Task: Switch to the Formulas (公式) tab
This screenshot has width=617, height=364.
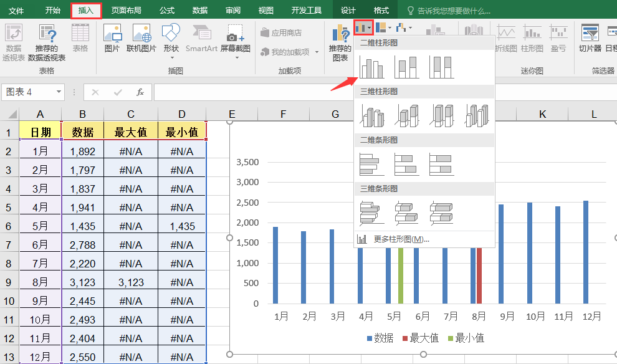Action: point(166,11)
